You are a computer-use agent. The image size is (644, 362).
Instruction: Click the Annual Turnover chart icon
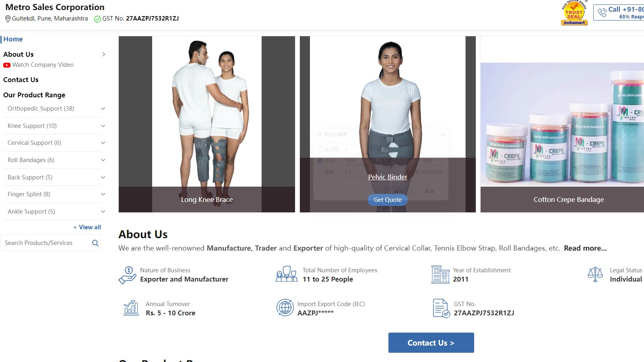[x=131, y=308]
